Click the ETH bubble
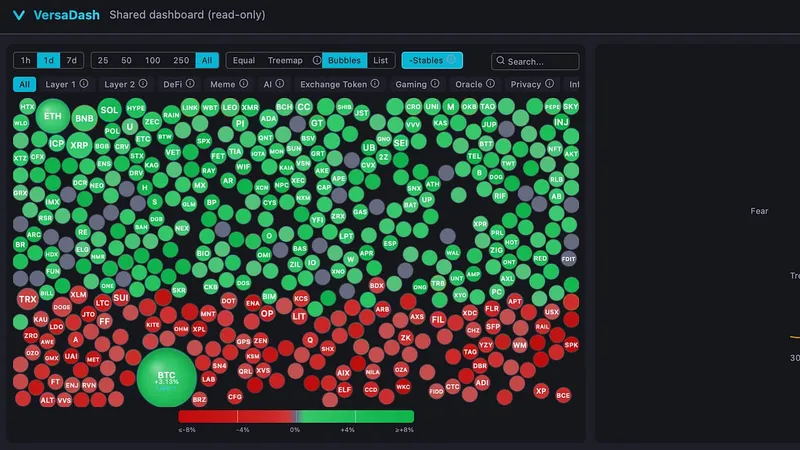Image resolution: width=800 pixels, height=450 pixels. tap(53, 116)
